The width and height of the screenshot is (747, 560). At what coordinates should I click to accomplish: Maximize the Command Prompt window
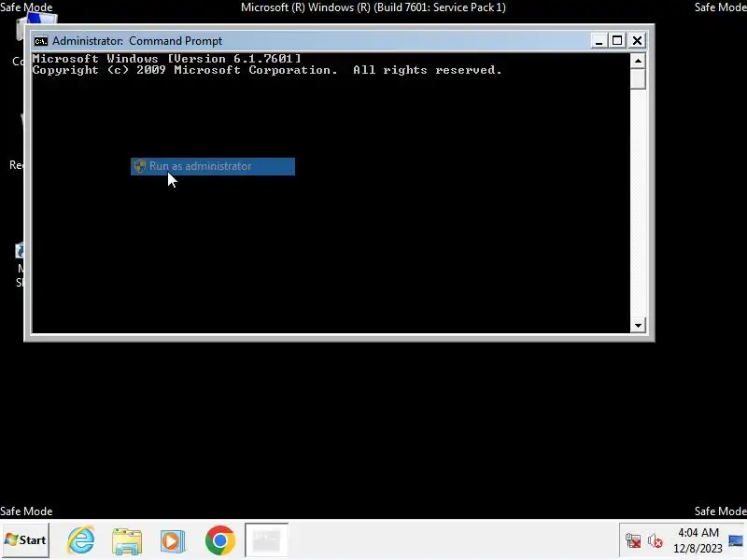(617, 41)
